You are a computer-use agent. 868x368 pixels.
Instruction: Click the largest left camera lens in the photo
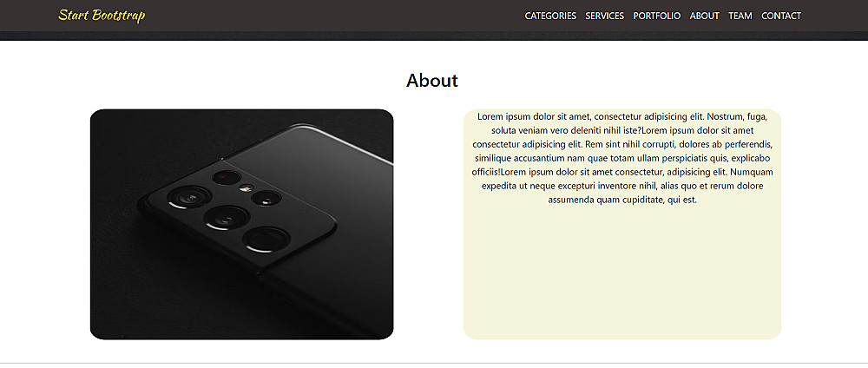pyautogui.click(x=190, y=198)
